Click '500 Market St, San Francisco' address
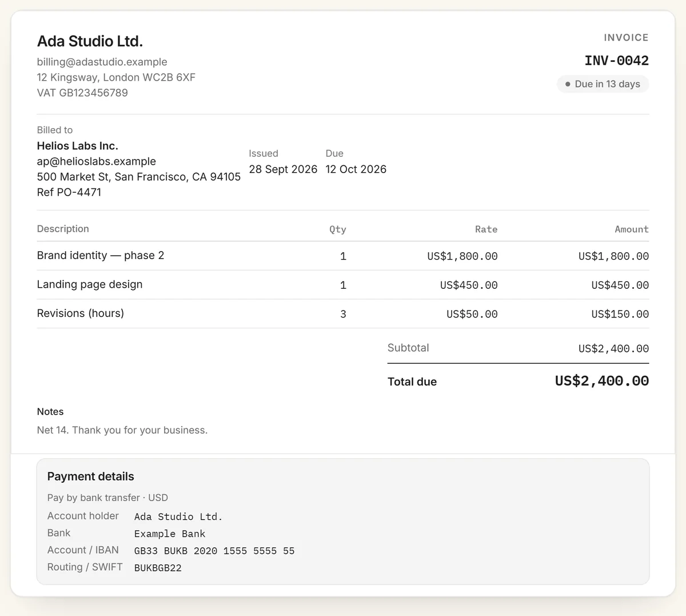Viewport: 686px width, 616px height. [x=139, y=177]
